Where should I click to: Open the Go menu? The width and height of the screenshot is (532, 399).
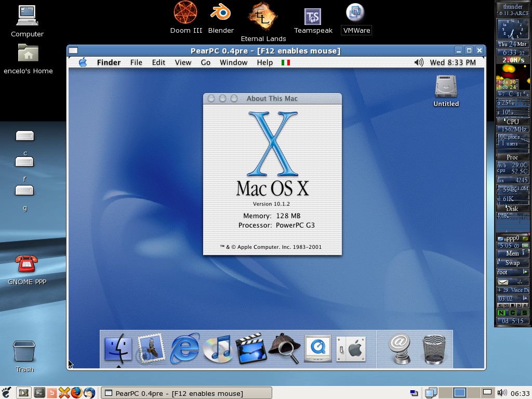205,62
